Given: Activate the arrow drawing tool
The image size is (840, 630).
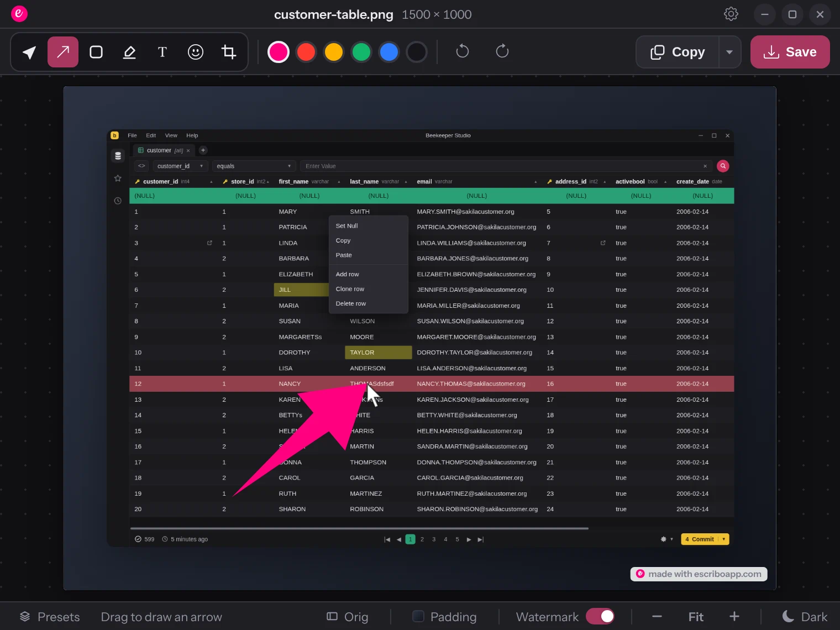Looking at the screenshot, I should coord(63,52).
